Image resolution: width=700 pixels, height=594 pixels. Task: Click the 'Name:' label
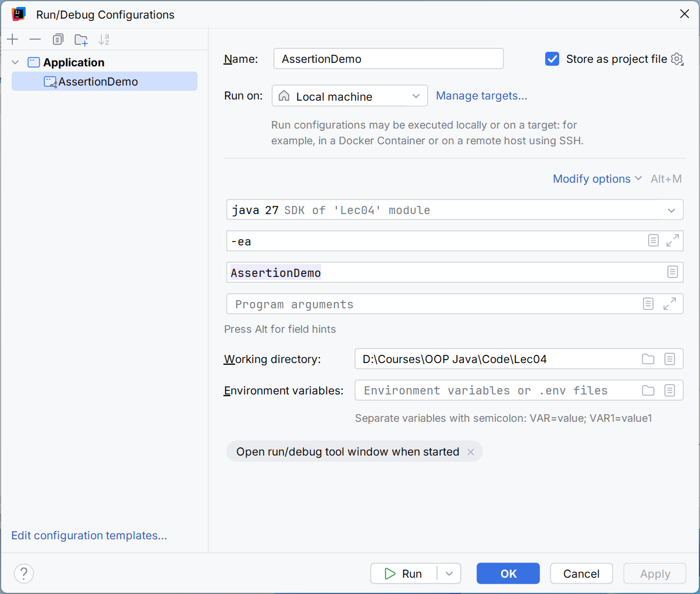coord(241,59)
